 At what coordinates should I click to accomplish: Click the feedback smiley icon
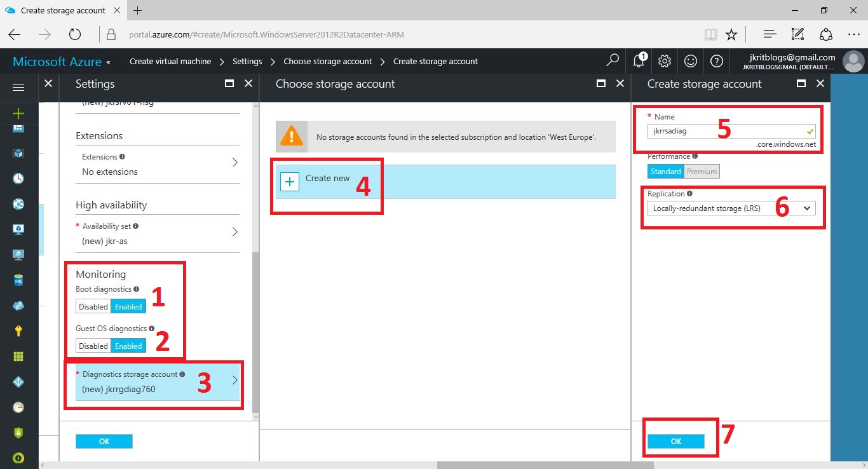[x=691, y=61]
